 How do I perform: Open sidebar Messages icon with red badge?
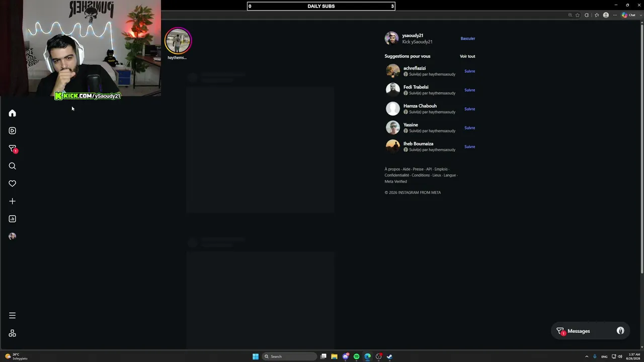(13, 149)
